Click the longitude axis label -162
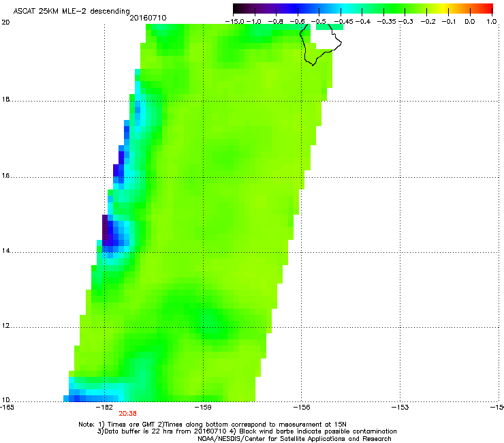Screen dimensions: 504x443 [x=104, y=408]
